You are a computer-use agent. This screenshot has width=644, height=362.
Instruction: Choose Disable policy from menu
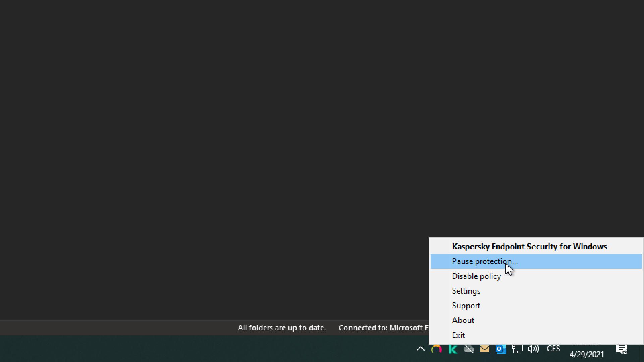pyautogui.click(x=476, y=276)
